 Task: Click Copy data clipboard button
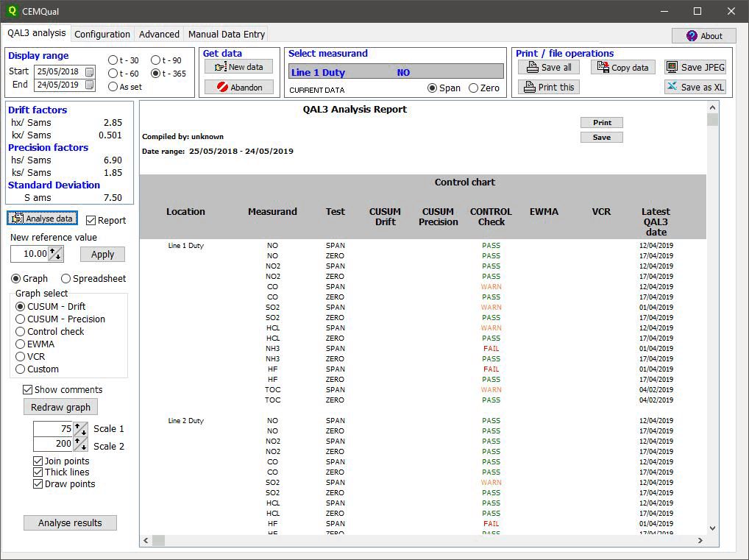coord(622,67)
